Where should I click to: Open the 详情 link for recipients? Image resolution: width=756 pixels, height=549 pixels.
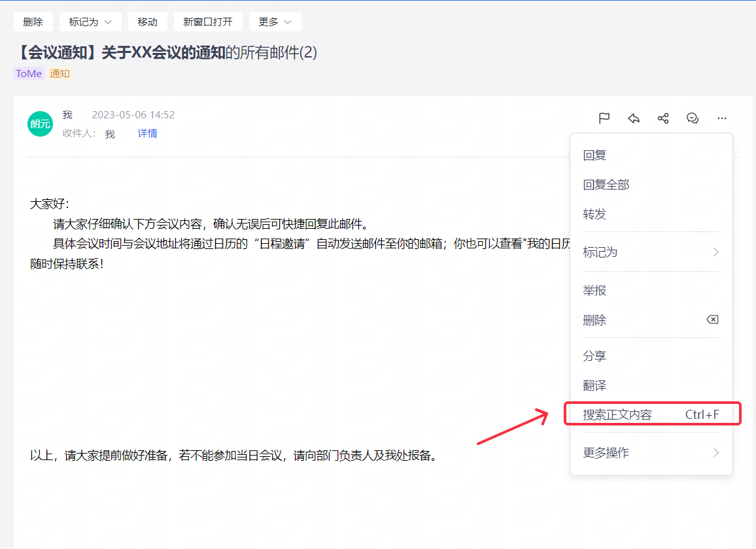[148, 133]
